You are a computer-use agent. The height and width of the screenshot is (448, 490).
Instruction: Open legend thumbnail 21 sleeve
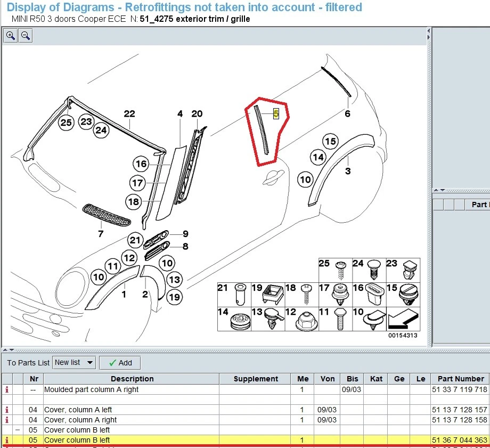[234, 295]
